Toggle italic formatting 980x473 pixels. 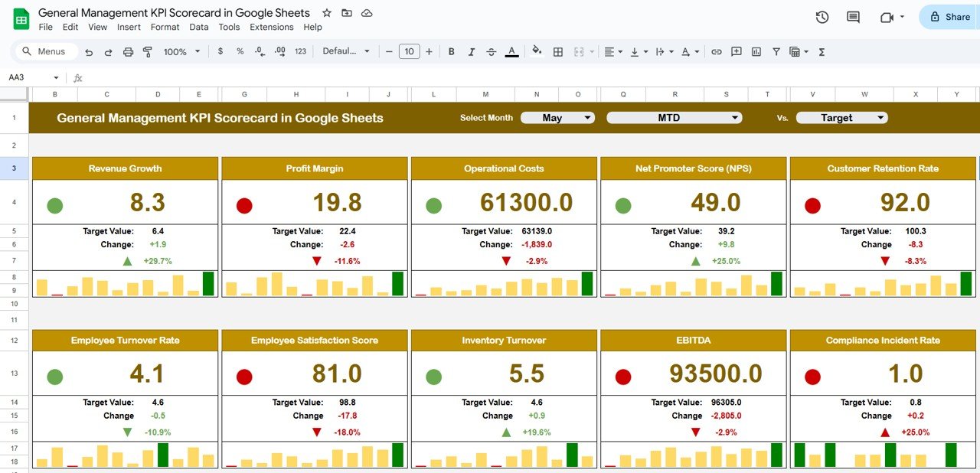pos(471,52)
